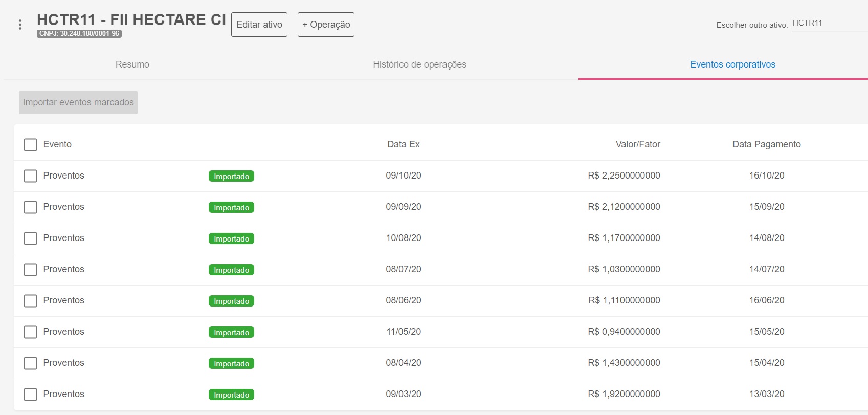
Task: Click the payment date 15/09/20
Action: tap(767, 207)
